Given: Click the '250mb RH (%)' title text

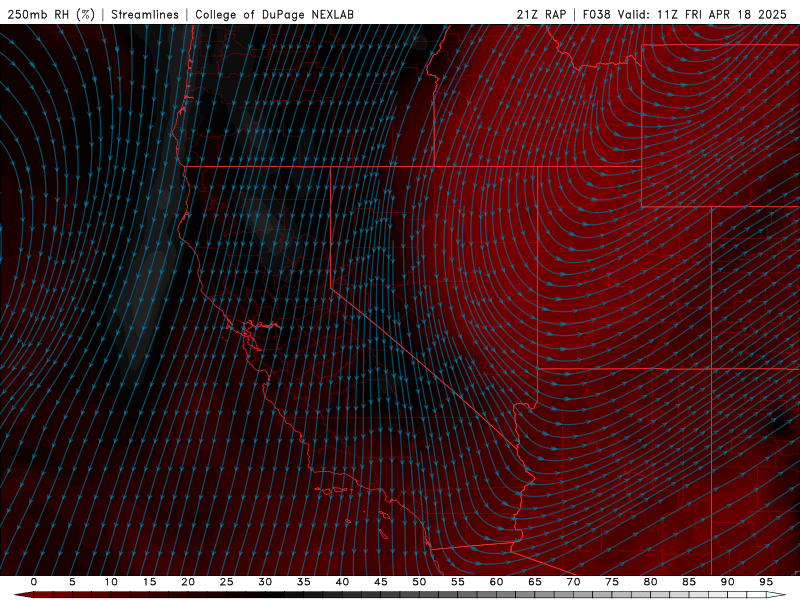Looking at the screenshot, I should [51, 15].
